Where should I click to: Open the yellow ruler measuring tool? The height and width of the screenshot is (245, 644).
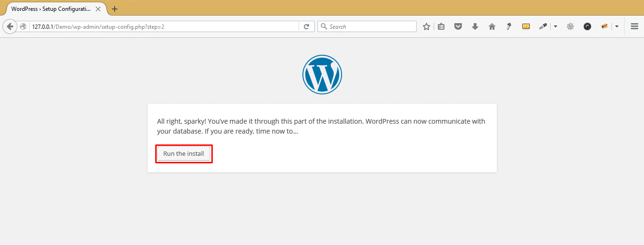(526, 27)
